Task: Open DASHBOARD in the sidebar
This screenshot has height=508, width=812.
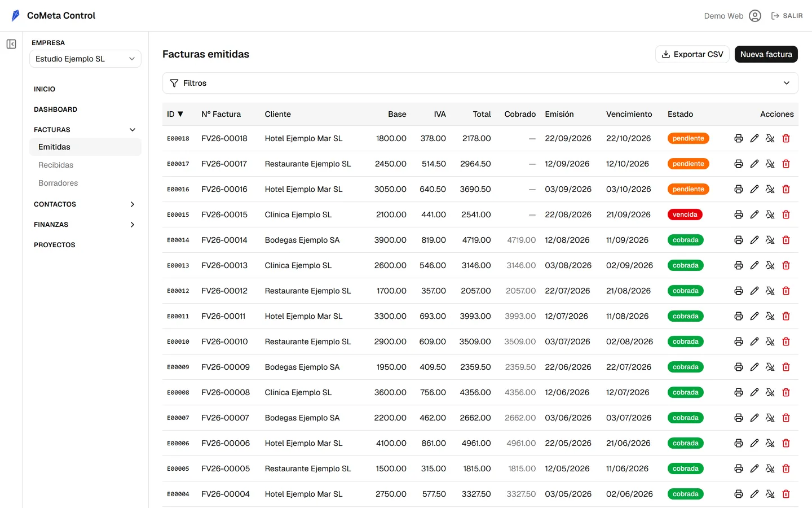Action: [55, 110]
